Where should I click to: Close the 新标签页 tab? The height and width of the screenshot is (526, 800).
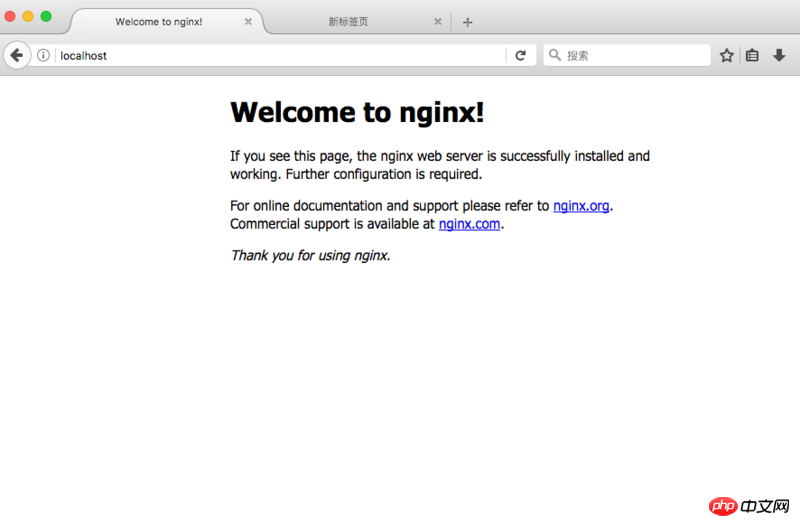point(437,21)
